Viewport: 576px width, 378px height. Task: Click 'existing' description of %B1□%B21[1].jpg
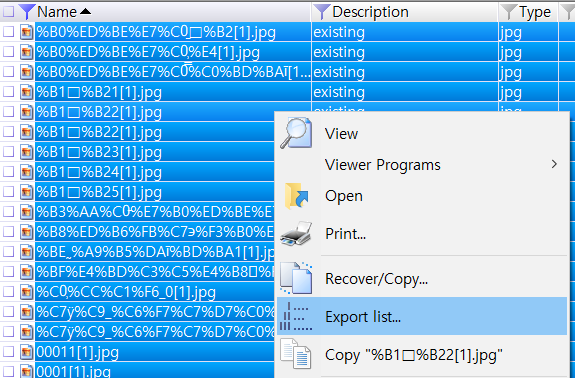point(339,92)
